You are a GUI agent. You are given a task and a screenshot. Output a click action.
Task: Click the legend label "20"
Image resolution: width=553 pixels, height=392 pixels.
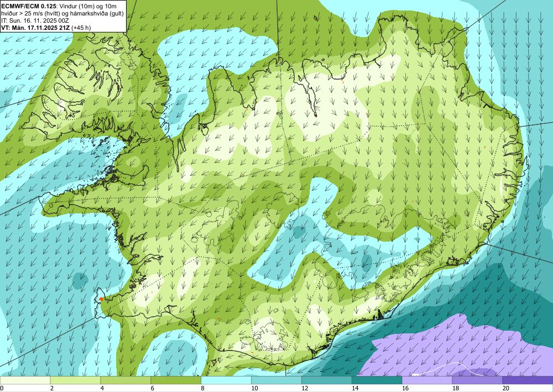coord(506,389)
